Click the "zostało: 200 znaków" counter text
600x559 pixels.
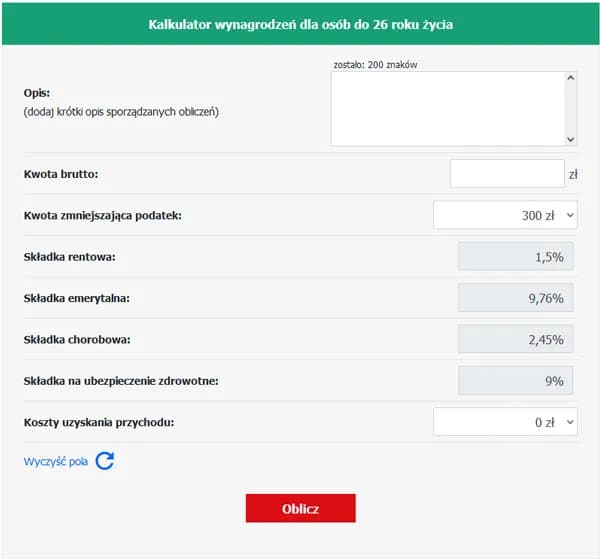pos(375,64)
